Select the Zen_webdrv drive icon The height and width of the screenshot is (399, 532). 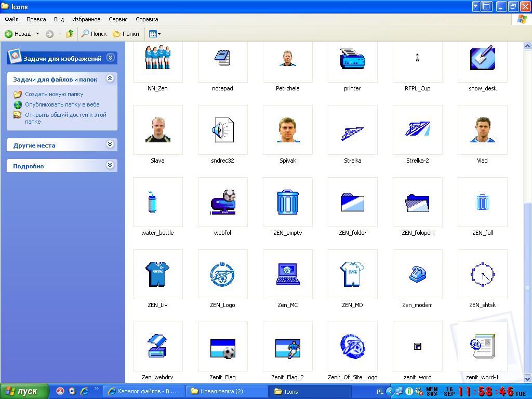(158, 347)
